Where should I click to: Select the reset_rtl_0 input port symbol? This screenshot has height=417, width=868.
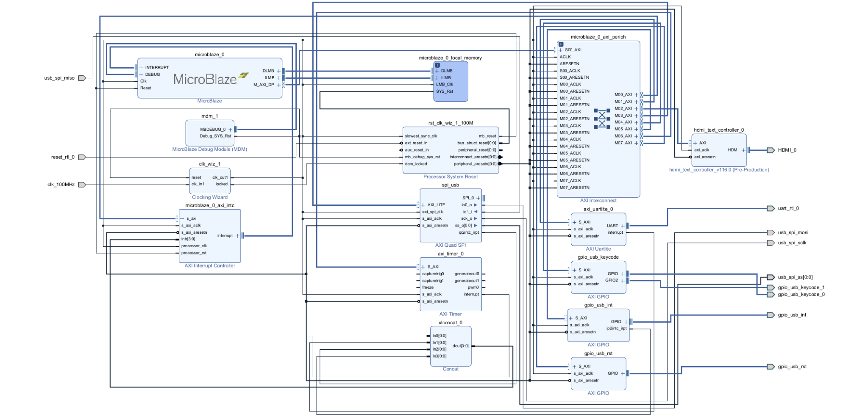[x=82, y=157]
